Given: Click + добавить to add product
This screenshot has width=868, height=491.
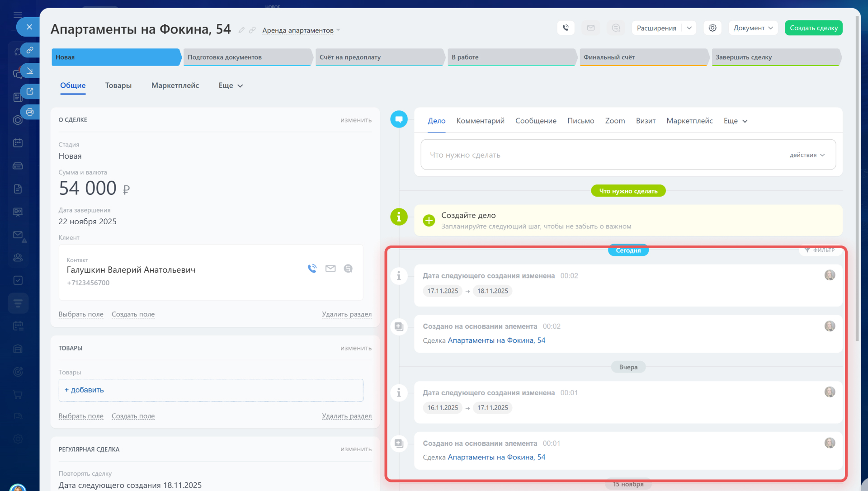Looking at the screenshot, I should [84, 390].
